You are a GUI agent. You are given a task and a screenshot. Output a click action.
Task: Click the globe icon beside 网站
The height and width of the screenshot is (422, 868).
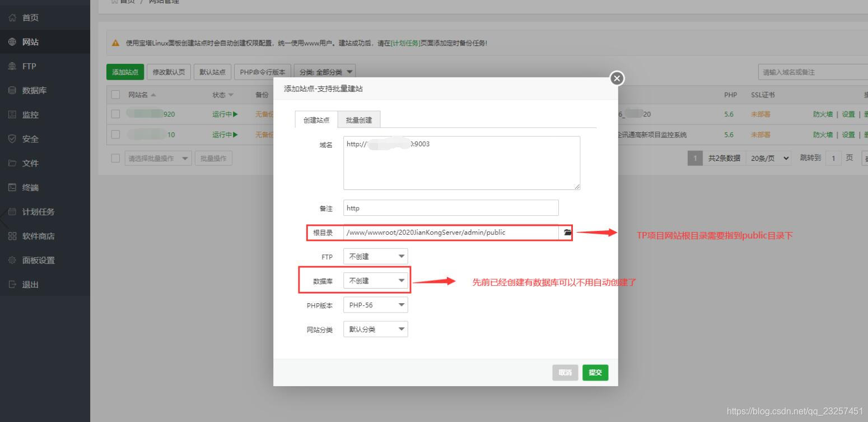click(x=13, y=42)
